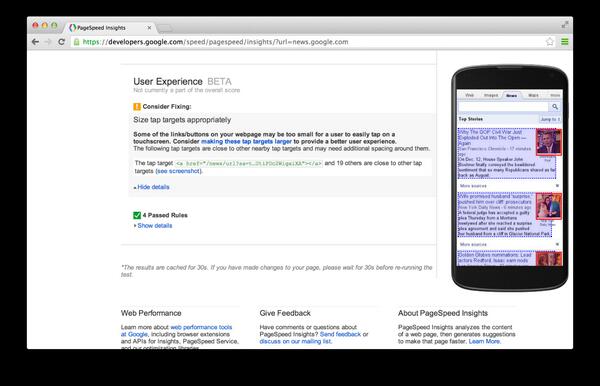Click the green padlock security icon
The image size is (600, 386).
(x=77, y=42)
